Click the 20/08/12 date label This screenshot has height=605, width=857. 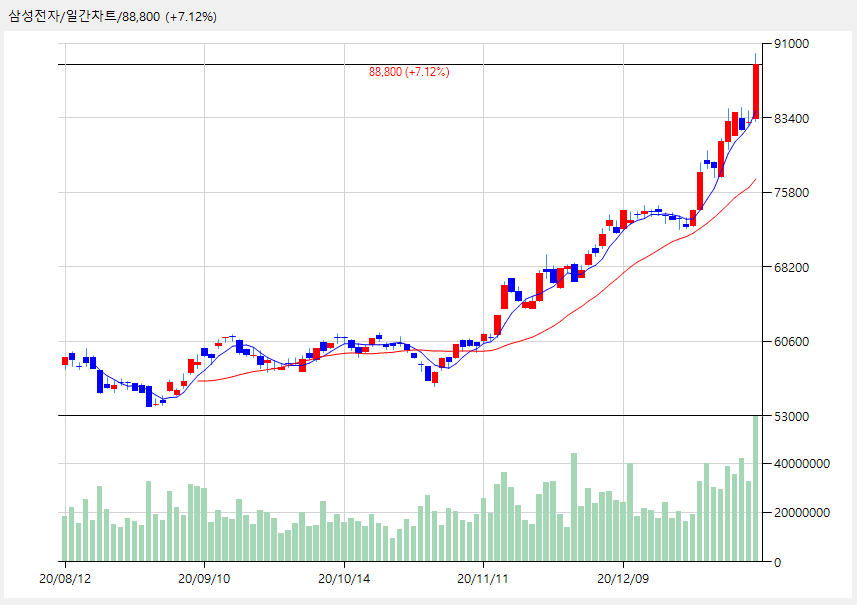(x=65, y=579)
